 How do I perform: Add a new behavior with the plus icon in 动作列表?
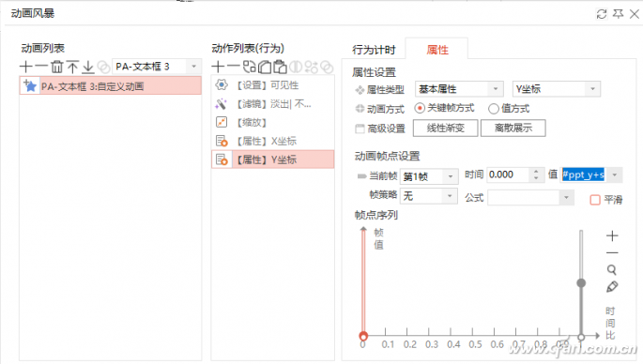pyautogui.click(x=218, y=67)
